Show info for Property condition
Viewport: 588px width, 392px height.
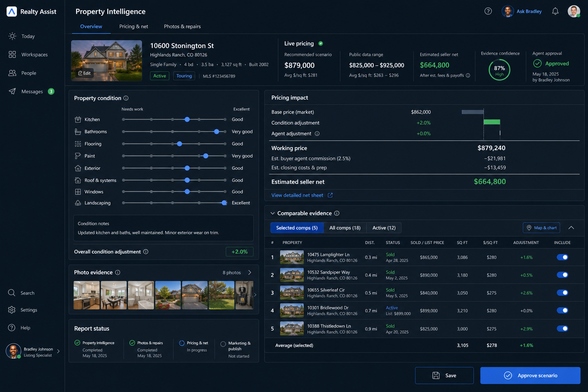coord(126,98)
